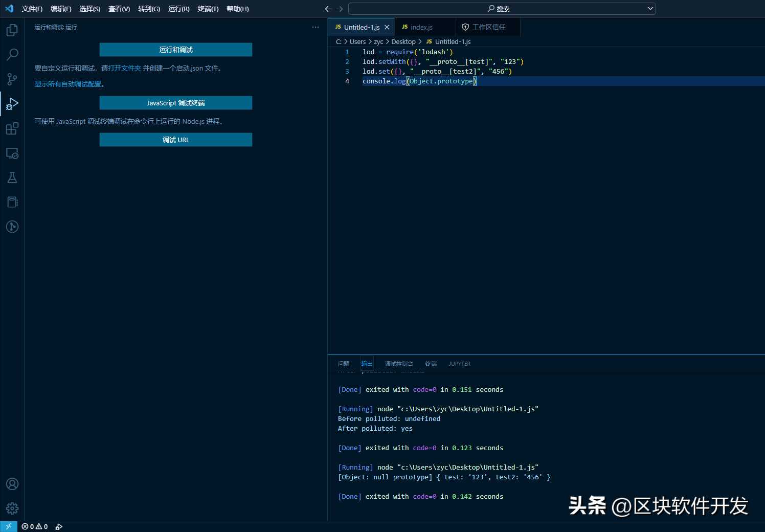Switch to the Untitled-1.js editor tab
The height and width of the screenshot is (532, 765).
[361, 27]
